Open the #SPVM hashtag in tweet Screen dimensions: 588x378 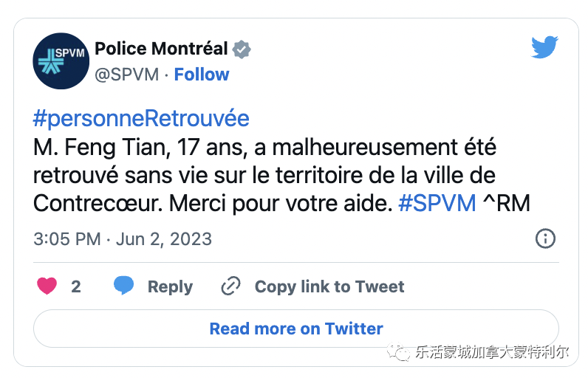point(437,204)
